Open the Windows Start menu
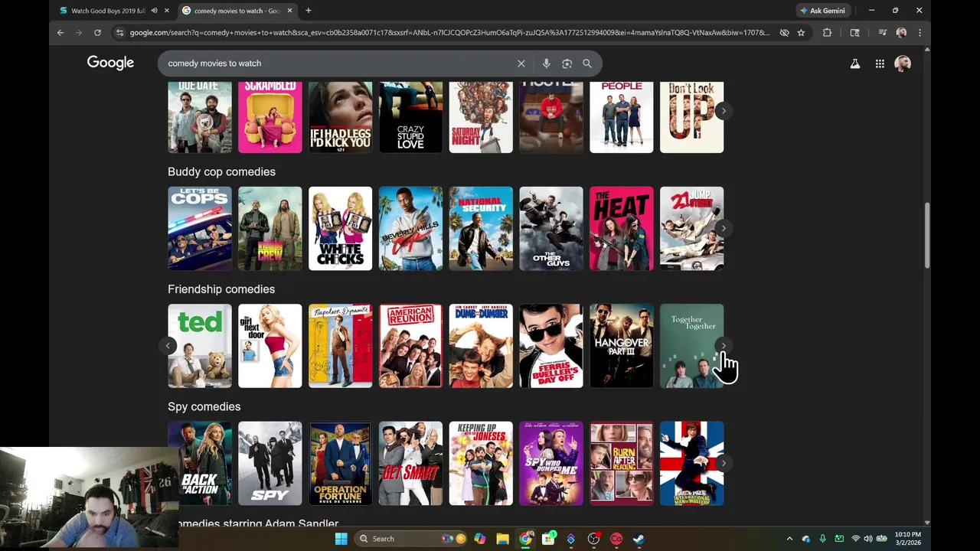 tap(341, 539)
